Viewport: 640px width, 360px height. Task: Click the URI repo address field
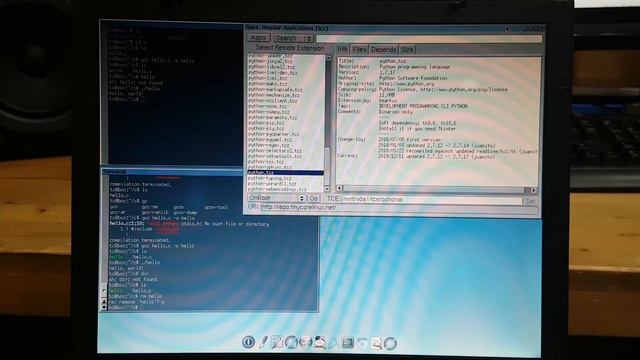click(x=399, y=208)
